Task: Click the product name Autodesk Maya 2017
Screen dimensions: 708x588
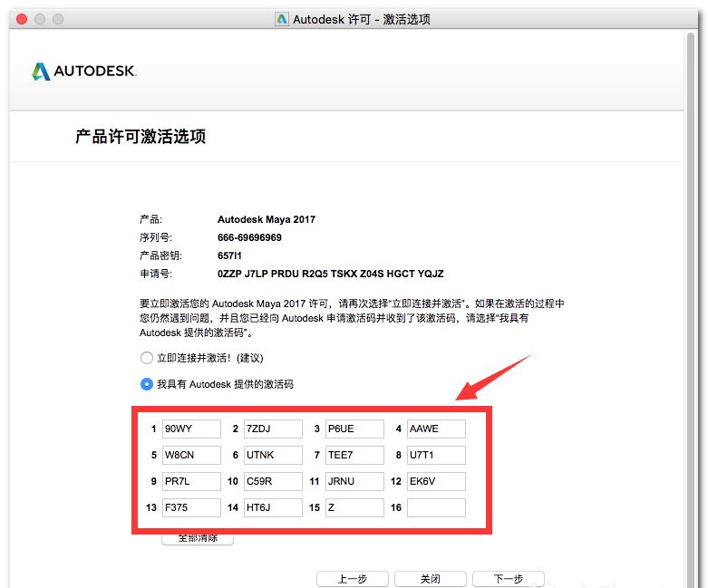Action: (x=267, y=219)
